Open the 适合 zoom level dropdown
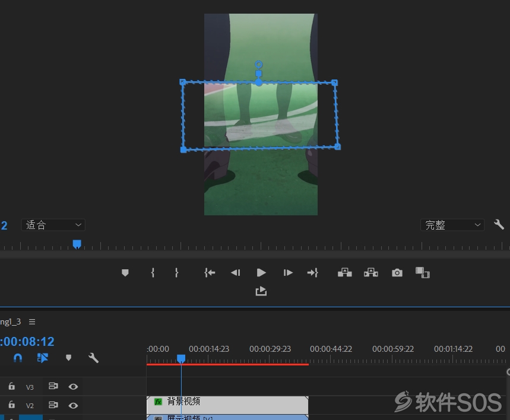This screenshot has height=420, width=510. click(x=53, y=225)
